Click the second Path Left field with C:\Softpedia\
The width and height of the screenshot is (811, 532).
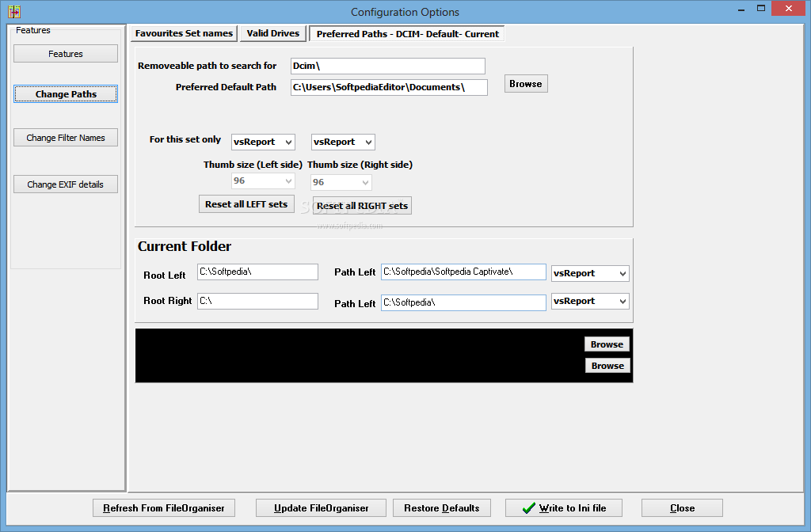pos(463,303)
